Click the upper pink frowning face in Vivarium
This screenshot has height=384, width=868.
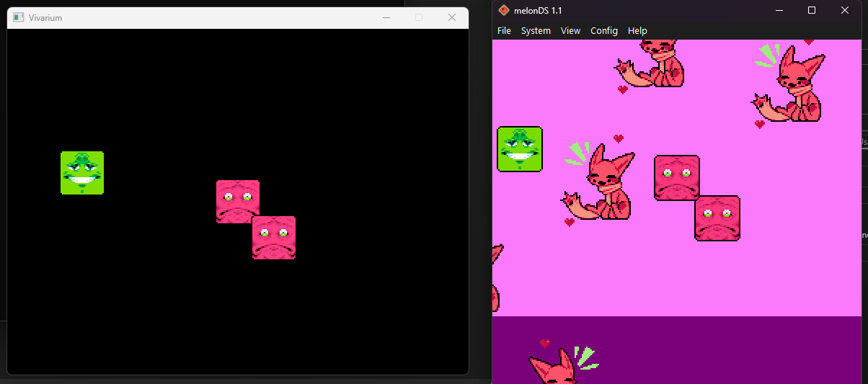coord(237,200)
